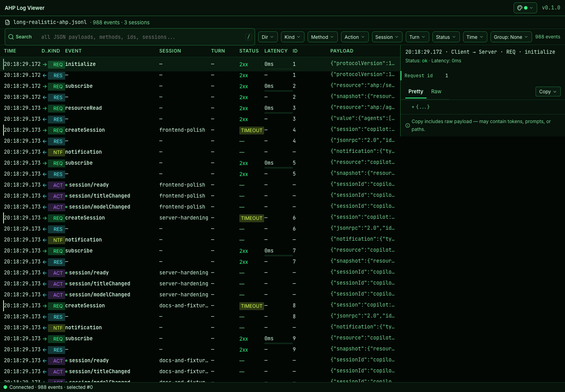Open the Group: None dropdown
This screenshot has height=392, width=565.
(511, 37)
